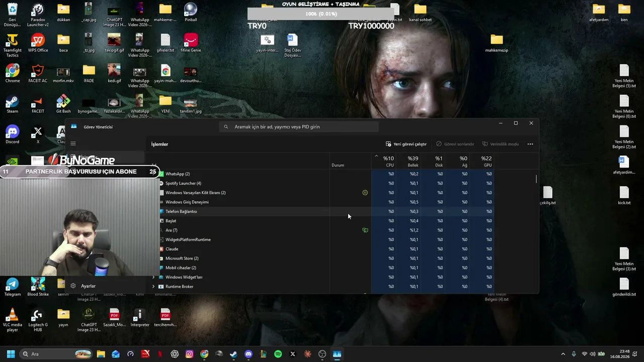This screenshot has width=644, height=362.
Task: Expand the Windows Widget'ları process group
Action: tap(153, 277)
